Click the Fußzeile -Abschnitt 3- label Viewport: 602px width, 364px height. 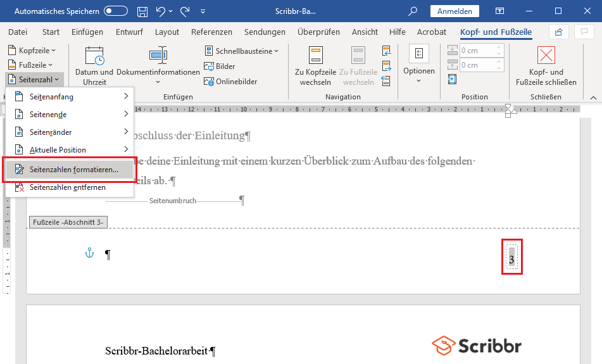[68, 222]
